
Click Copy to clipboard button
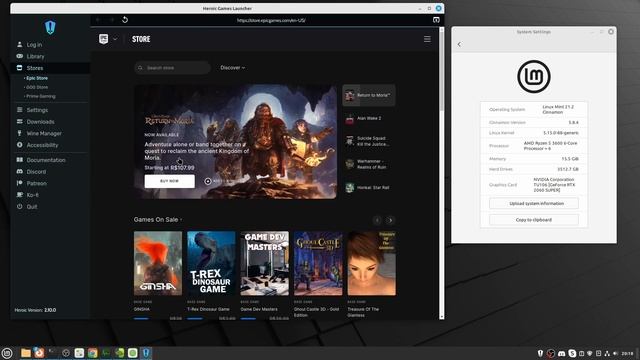point(534,220)
